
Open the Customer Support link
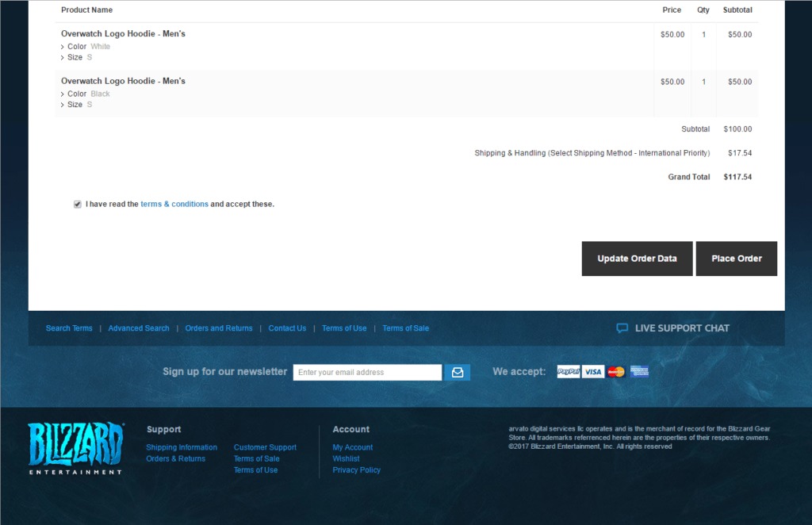(x=265, y=447)
